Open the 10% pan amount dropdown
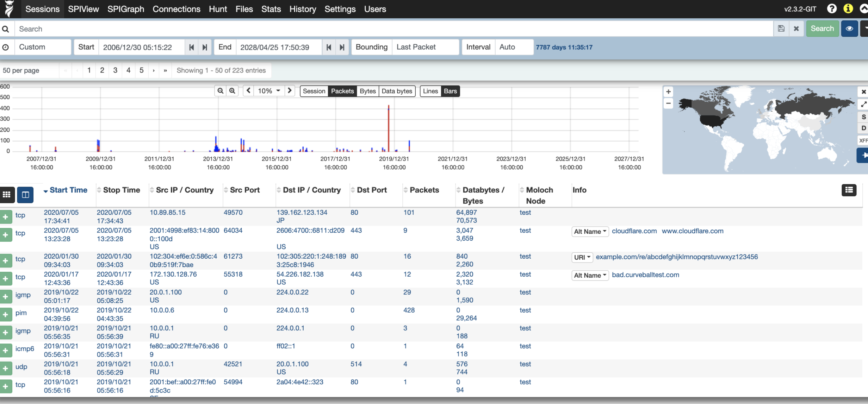Image resolution: width=868 pixels, height=404 pixels. pos(269,91)
